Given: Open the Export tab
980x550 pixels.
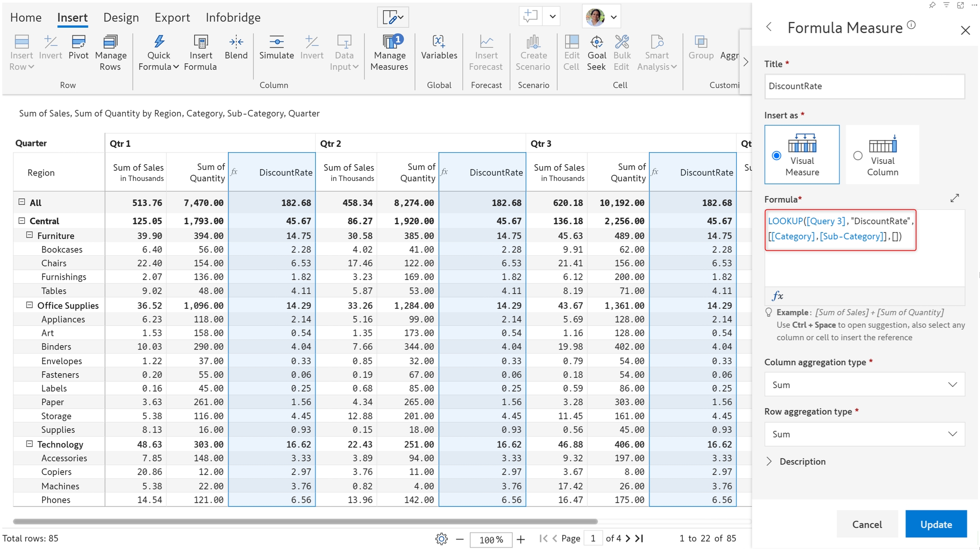Looking at the screenshot, I should [x=172, y=17].
